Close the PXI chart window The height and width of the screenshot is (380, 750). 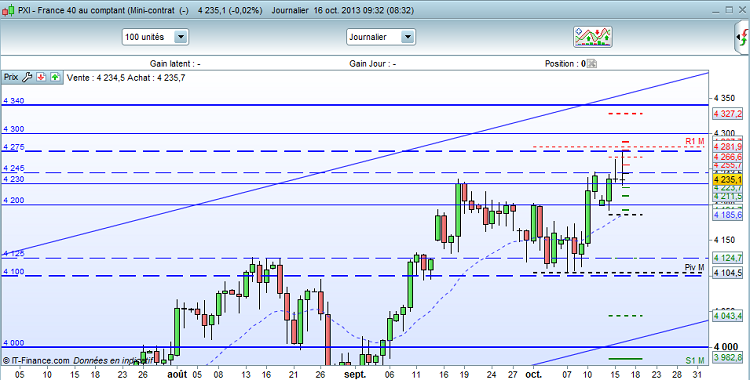pos(742,10)
